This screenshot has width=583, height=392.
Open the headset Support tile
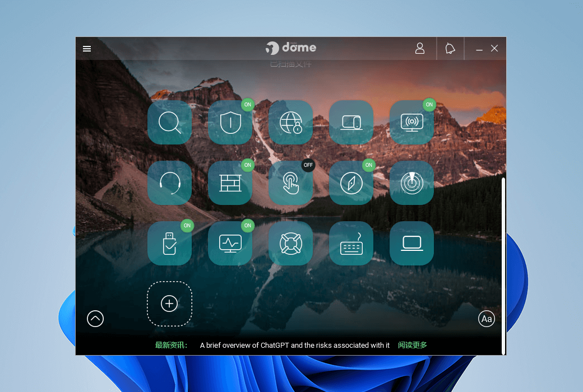pos(169,183)
